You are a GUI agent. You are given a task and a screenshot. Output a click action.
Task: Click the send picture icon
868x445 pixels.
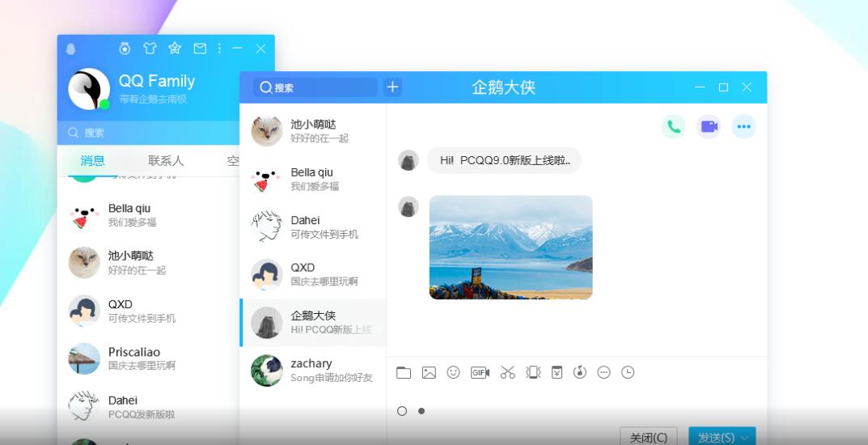pos(429,372)
